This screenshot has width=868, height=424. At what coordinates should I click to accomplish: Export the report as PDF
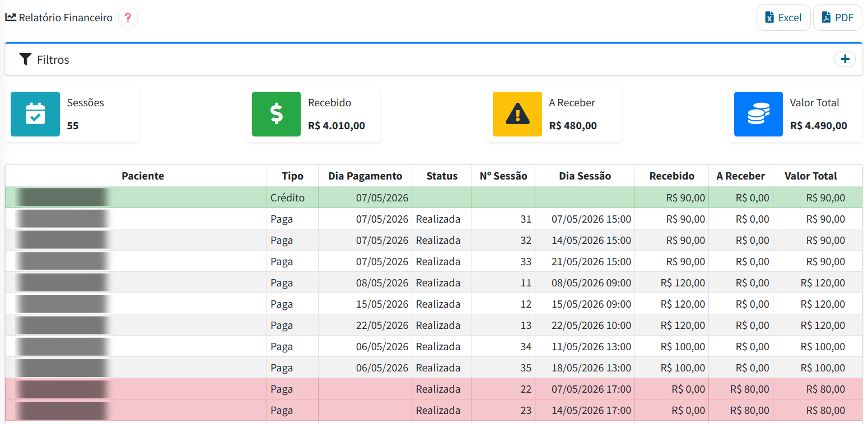838,17
